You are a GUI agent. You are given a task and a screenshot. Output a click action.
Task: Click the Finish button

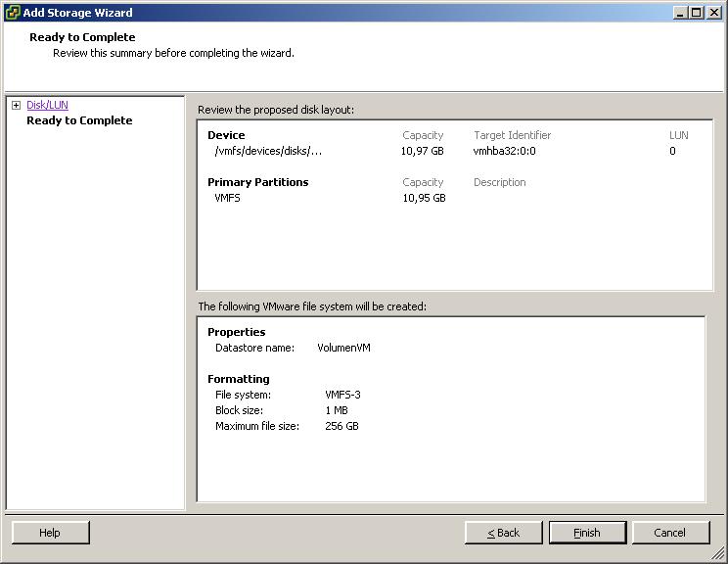[x=587, y=533]
